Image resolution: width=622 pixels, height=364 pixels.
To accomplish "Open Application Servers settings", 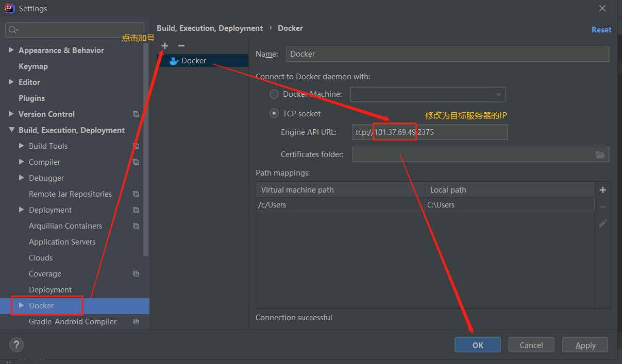I will click(62, 242).
